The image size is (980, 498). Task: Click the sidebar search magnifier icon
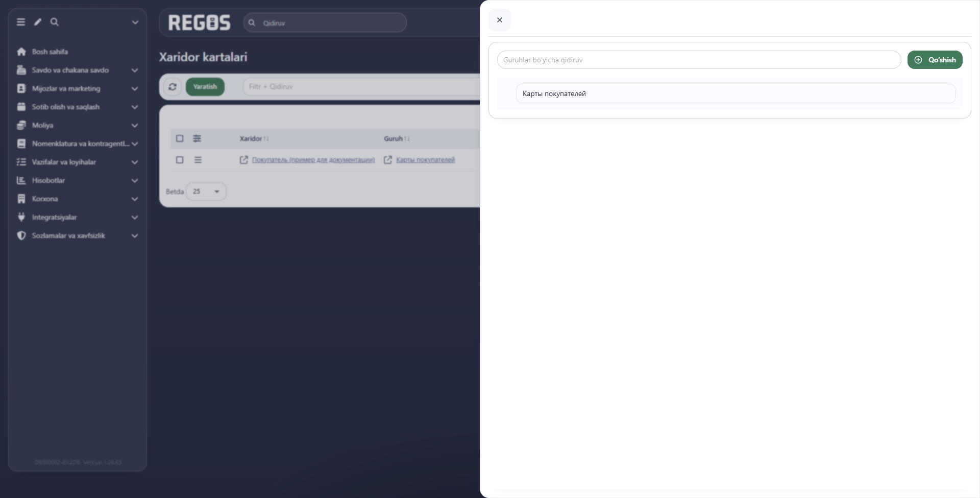[55, 22]
